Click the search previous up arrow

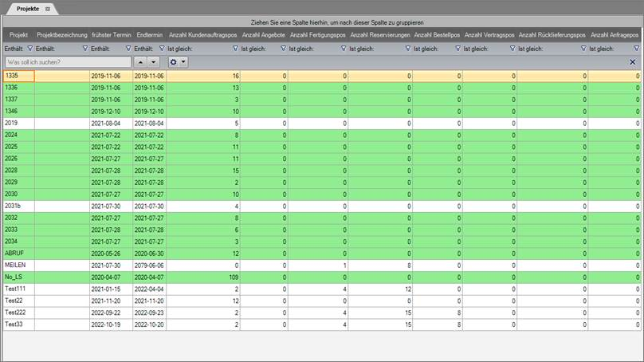[x=141, y=61]
